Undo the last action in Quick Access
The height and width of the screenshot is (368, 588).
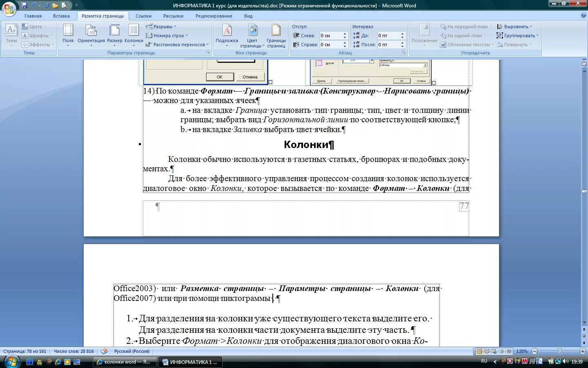[x=33, y=5]
